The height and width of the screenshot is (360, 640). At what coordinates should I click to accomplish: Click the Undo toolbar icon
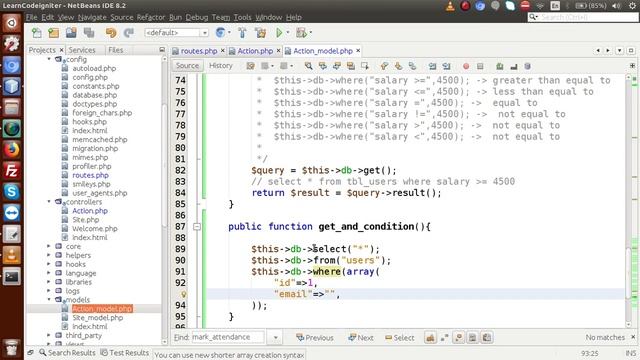tap(111, 33)
